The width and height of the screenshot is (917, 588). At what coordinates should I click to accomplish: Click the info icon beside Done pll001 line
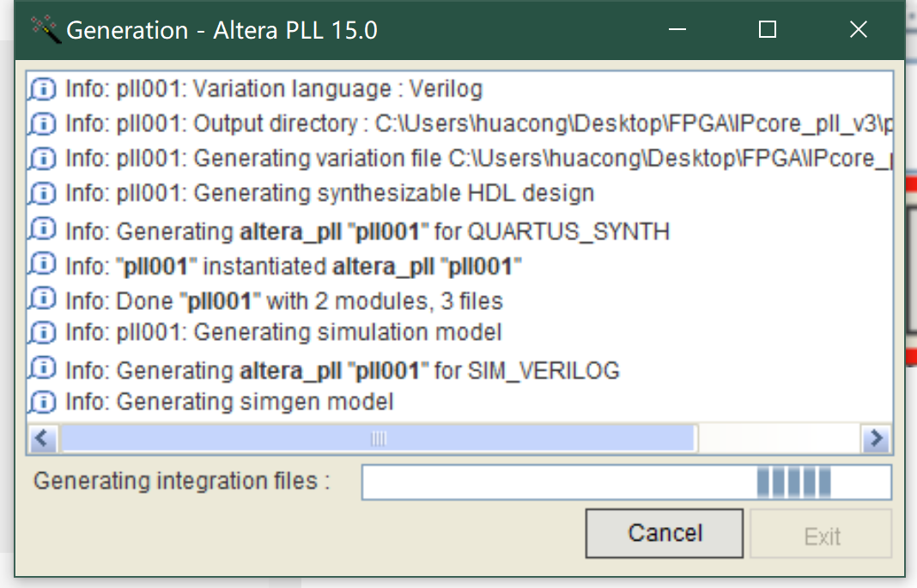pyautogui.click(x=43, y=300)
